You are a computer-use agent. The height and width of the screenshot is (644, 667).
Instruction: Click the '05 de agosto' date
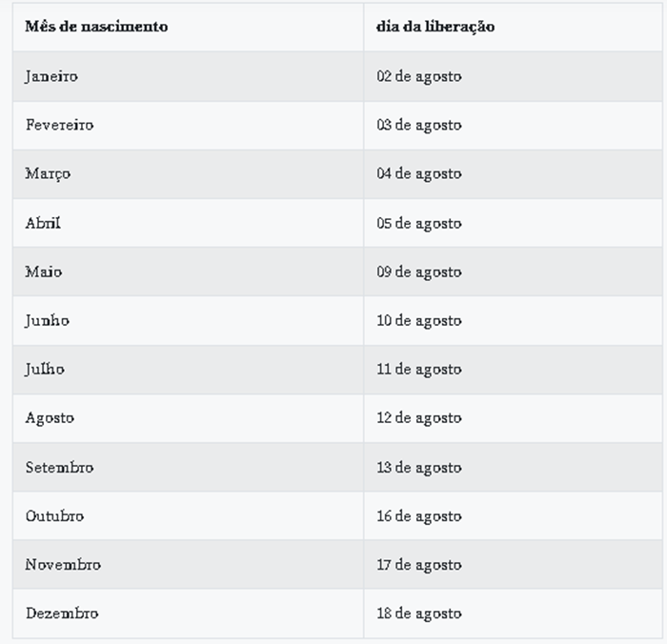click(x=419, y=223)
